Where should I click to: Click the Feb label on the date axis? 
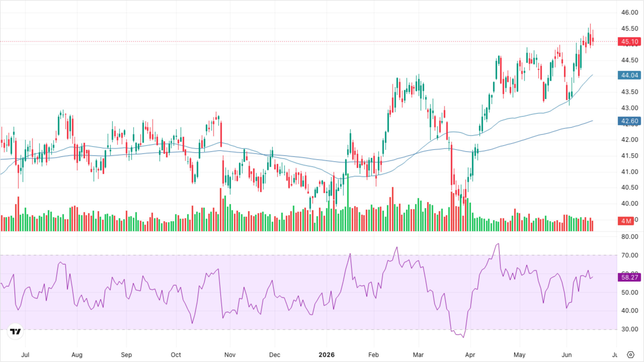point(373,355)
